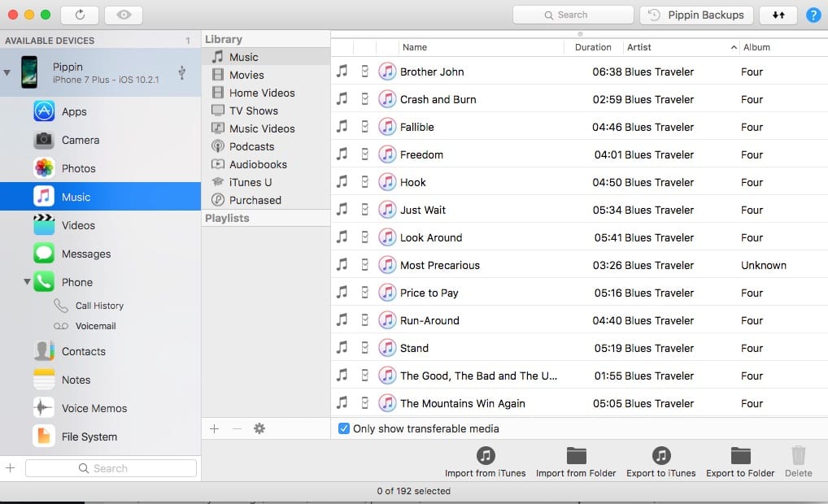Select Home Videos in the Library list
The height and width of the screenshot is (504, 828).
[266, 93]
